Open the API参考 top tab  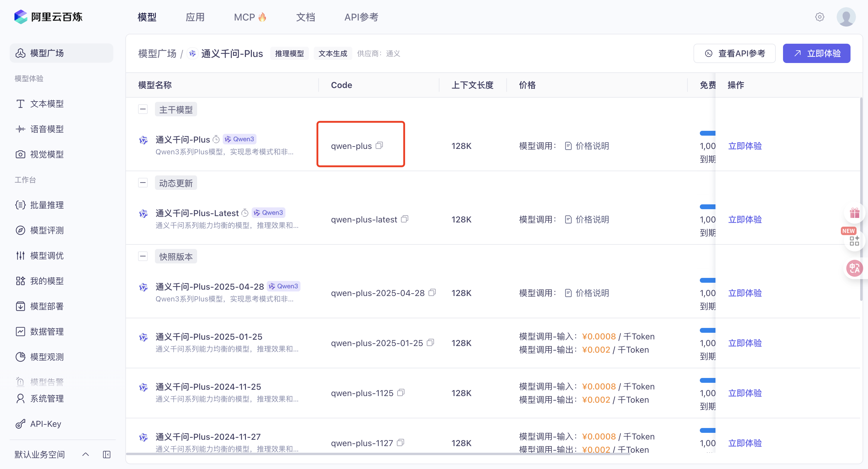click(x=361, y=17)
